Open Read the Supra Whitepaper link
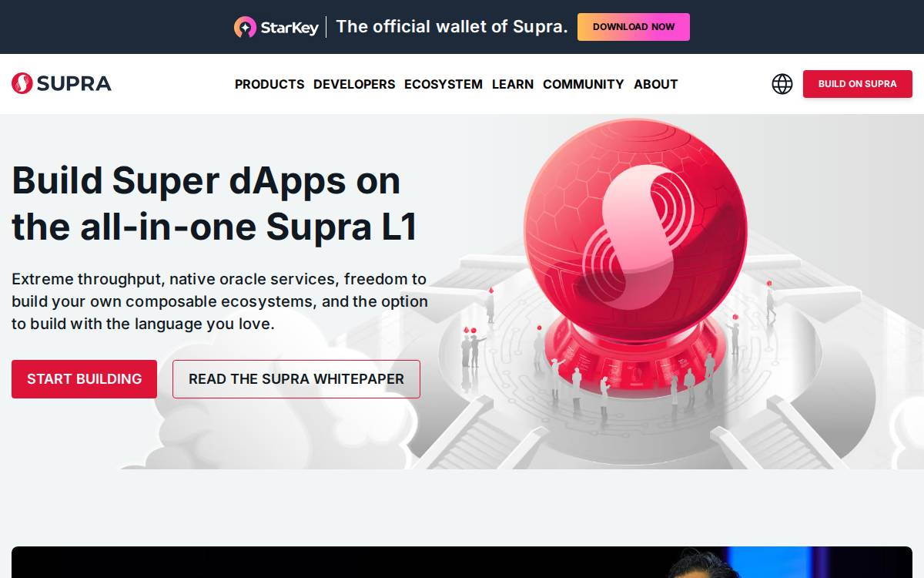924x578 pixels. pos(296,379)
